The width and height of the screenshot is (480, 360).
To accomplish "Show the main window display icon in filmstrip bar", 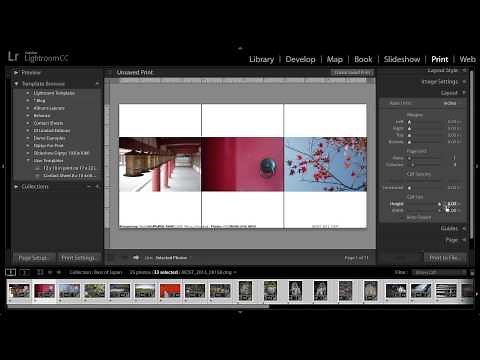I will (x=11, y=272).
